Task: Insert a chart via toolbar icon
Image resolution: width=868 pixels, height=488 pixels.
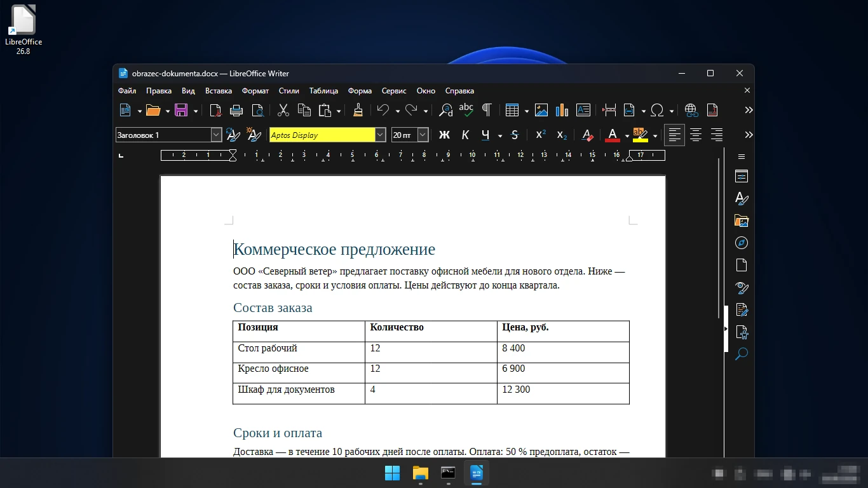Action: (x=562, y=111)
